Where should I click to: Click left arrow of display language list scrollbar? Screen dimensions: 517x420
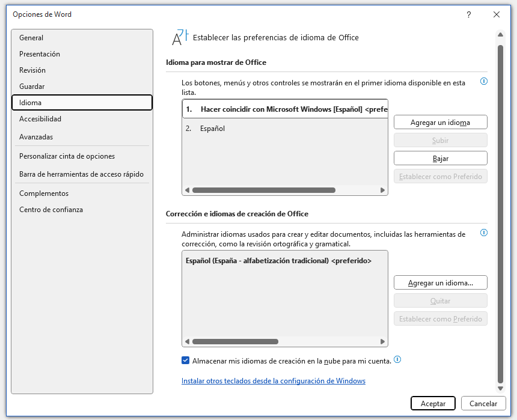(x=188, y=190)
